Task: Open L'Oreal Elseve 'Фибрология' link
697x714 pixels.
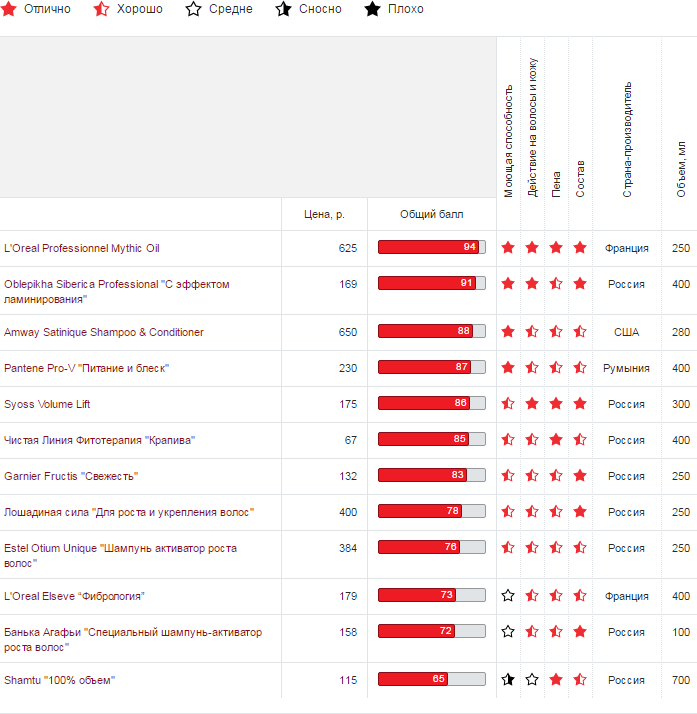Action: point(74,596)
